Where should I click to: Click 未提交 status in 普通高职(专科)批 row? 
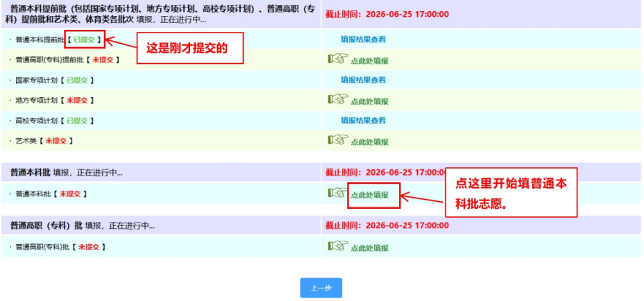coord(89,247)
